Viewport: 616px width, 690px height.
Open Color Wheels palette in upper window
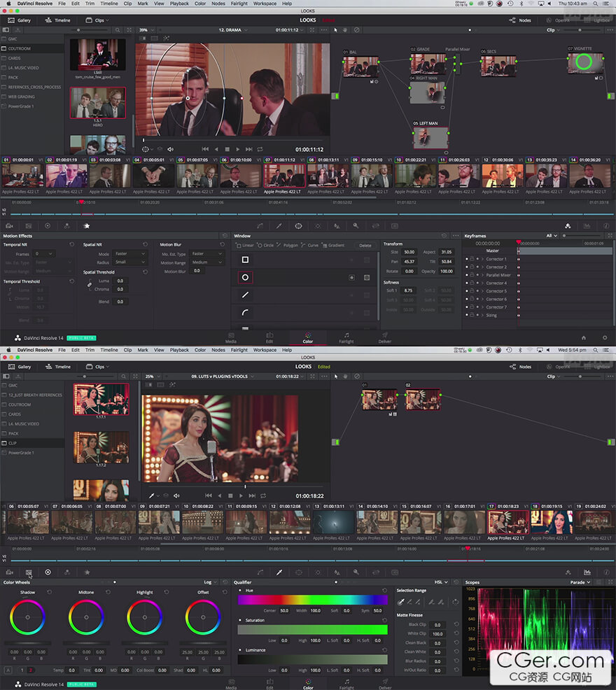tap(48, 226)
